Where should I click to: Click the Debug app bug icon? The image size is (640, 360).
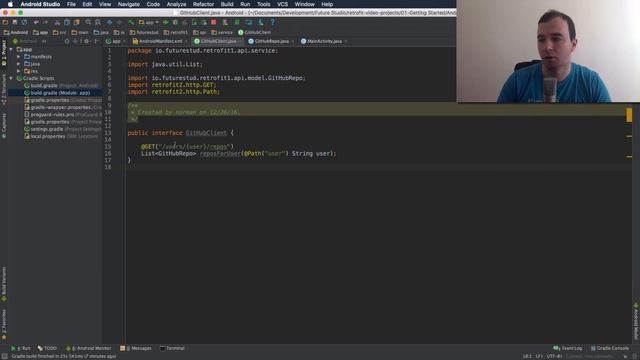coord(175,22)
